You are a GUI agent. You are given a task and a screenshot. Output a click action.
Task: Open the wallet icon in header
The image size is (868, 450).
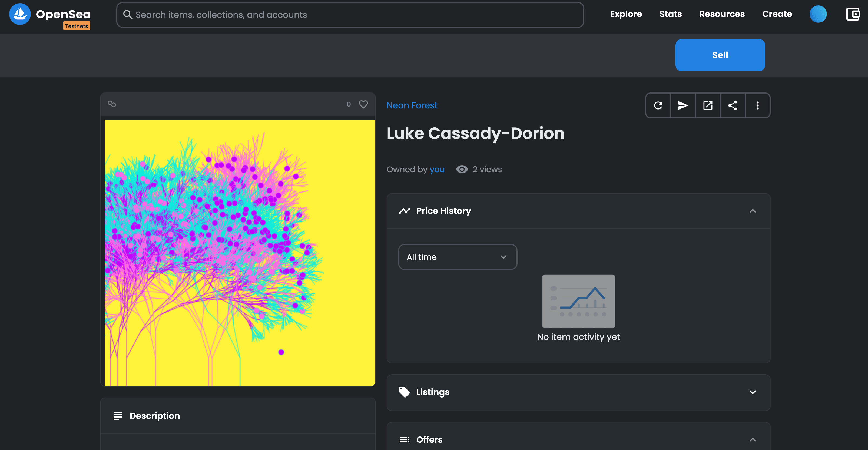click(x=853, y=14)
